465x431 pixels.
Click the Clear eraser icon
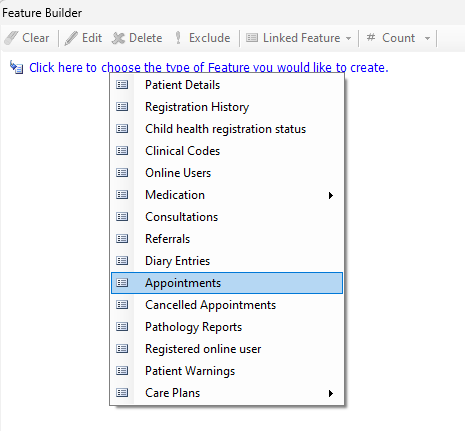(x=11, y=38)
